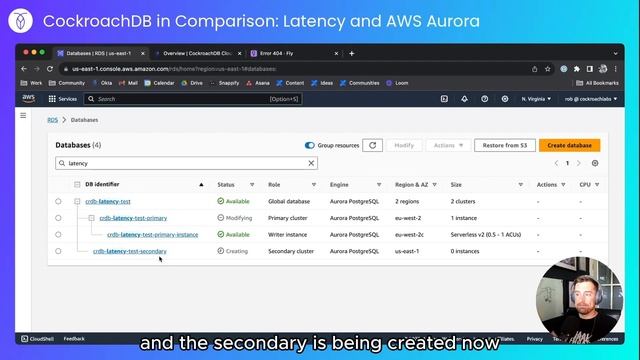Open the AWS help question mark
Image resolution: width=640 pixels, height=360 pixels.
[484, 99]
